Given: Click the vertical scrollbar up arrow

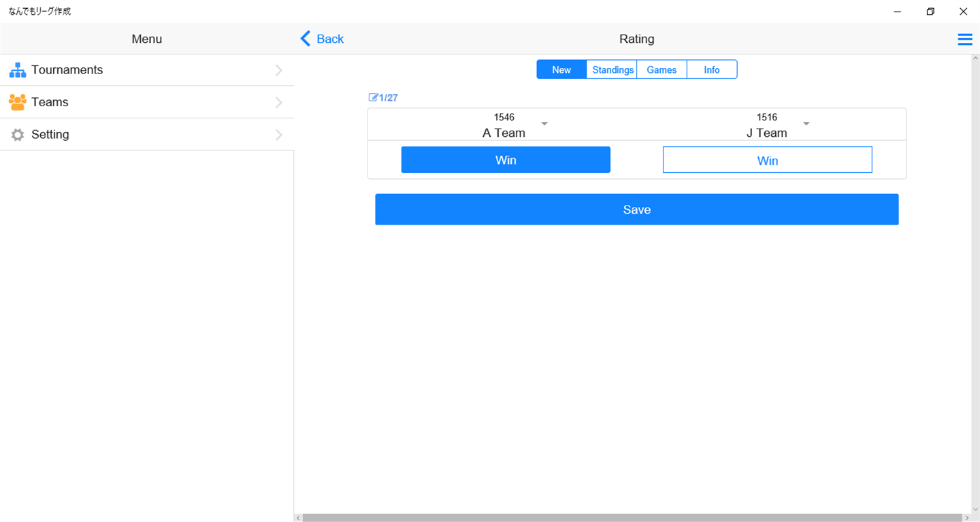Looking at the screenshot, I should [x=976, y=59].
